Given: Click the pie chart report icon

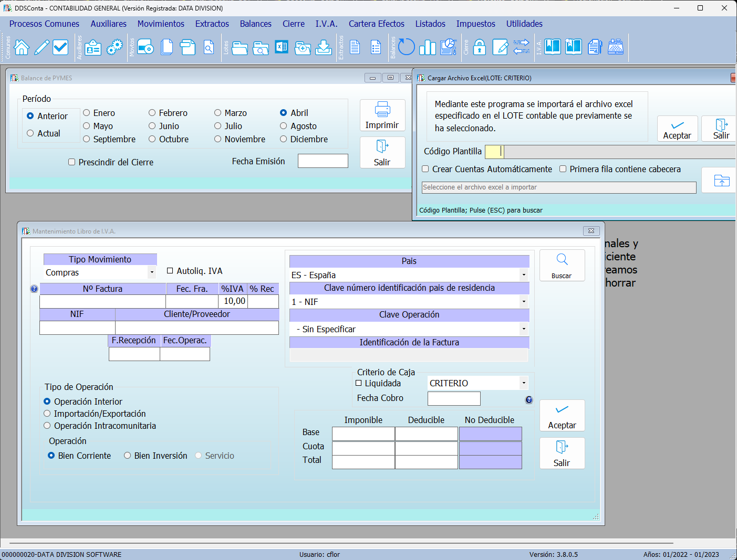Looking at the screenshot, I should tap(449, 47).
